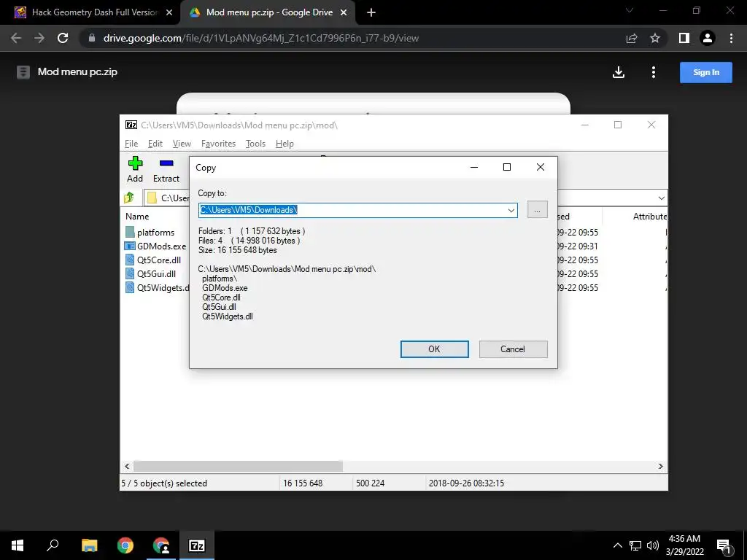The height and width of the screenshot is (560, 747).
Task: Click the share page icon in address bar
Action: coord(632,38)
